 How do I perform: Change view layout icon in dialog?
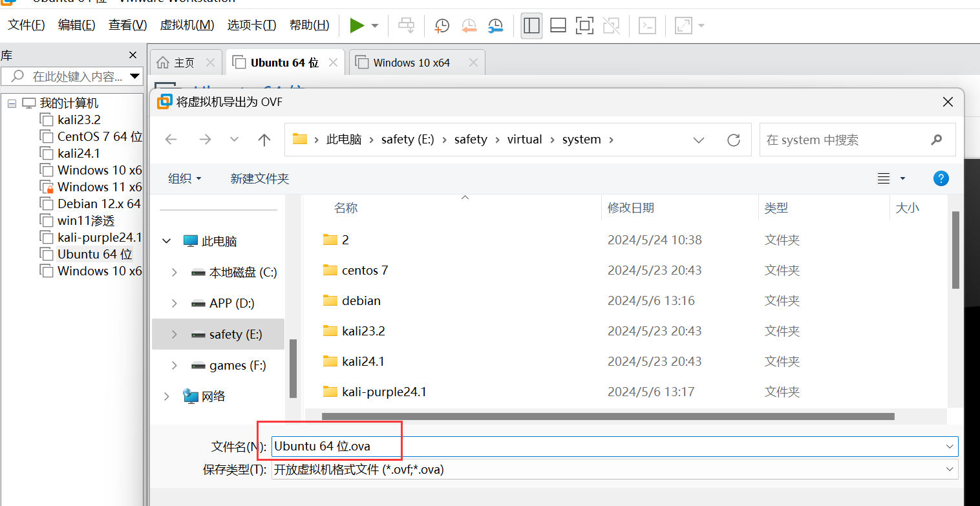(884, 178)
